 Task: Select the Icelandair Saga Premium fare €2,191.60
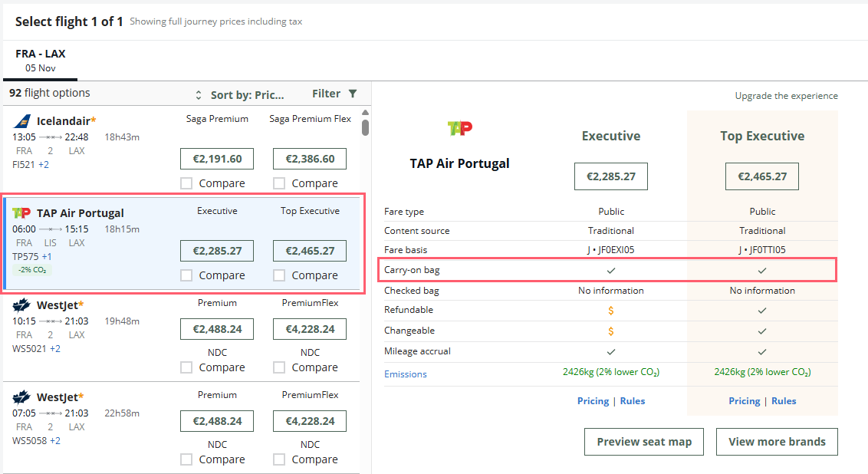[x=217, y=159]
